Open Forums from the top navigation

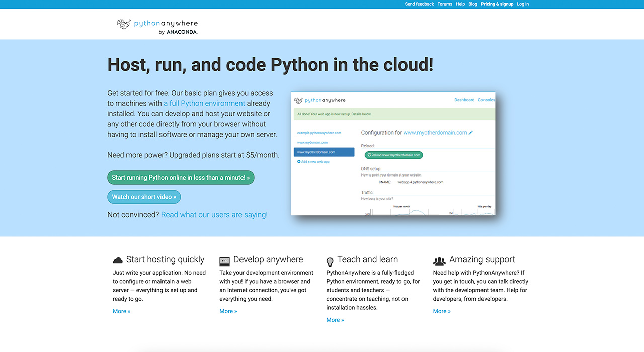tap(444, 4)
